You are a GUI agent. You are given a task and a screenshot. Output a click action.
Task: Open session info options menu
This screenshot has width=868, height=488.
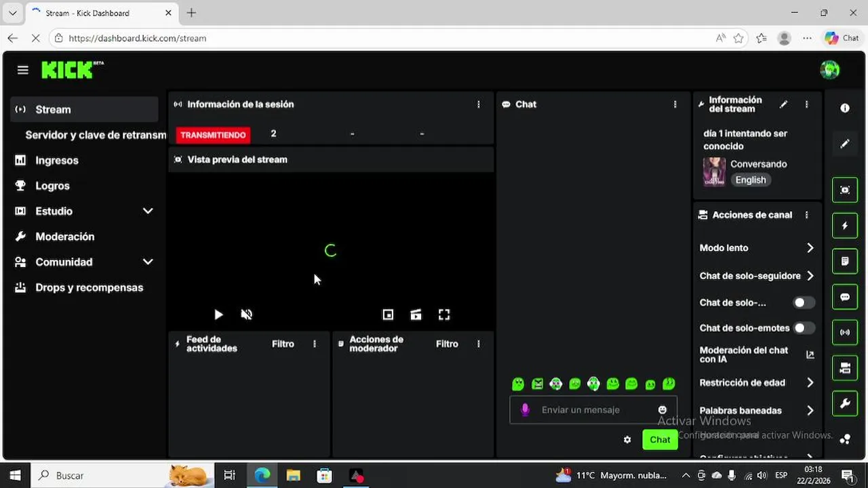click(x=479, y=104)
